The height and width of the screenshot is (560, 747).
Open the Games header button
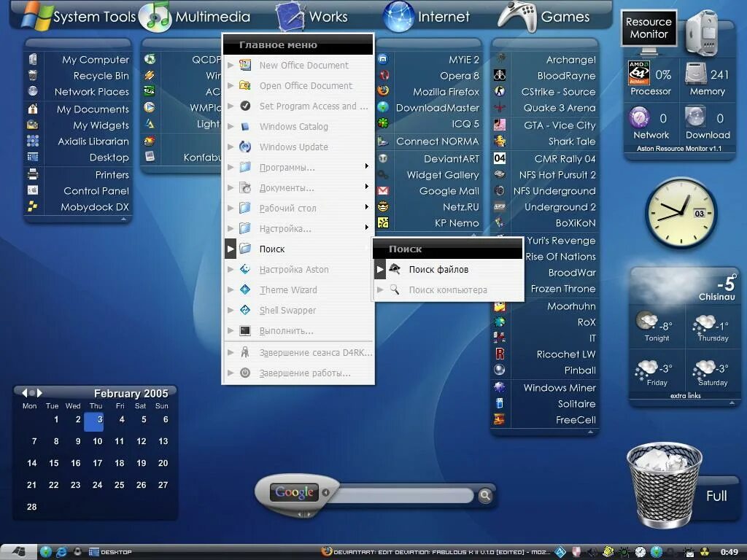(544, 17)
